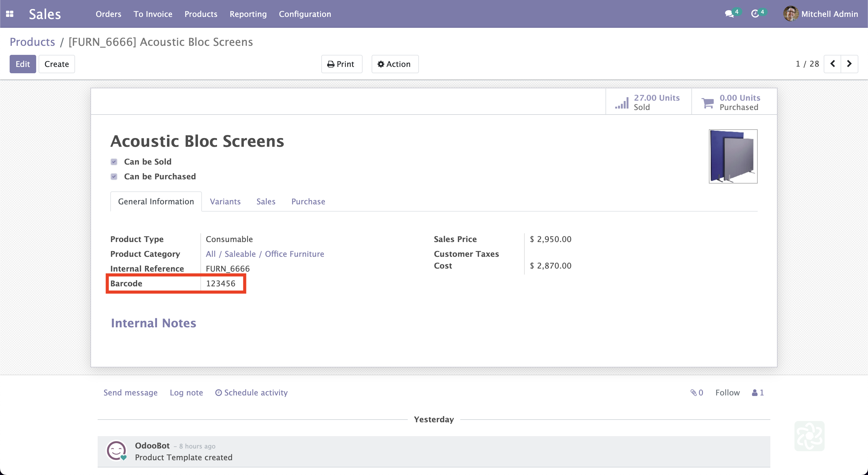Screen dimensions: 868x475
Task: Click the Acoustic Bloc Screens product image
Action: click(733, 156)
